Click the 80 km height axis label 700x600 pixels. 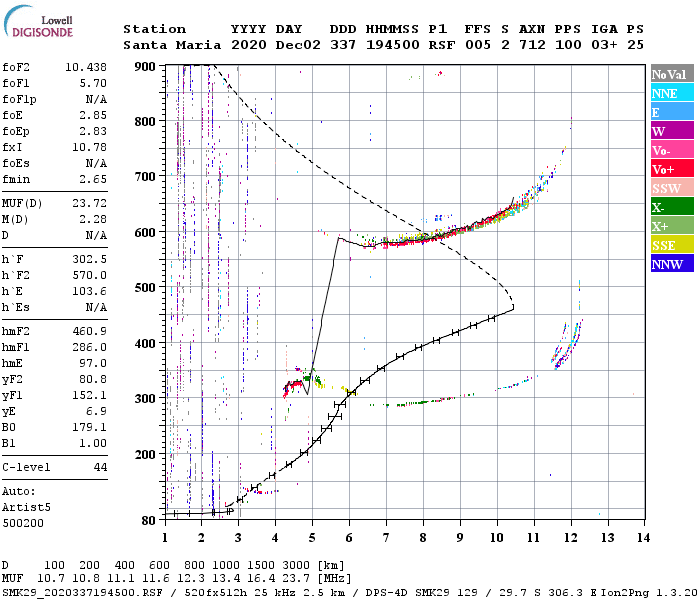tap(148, 520)
